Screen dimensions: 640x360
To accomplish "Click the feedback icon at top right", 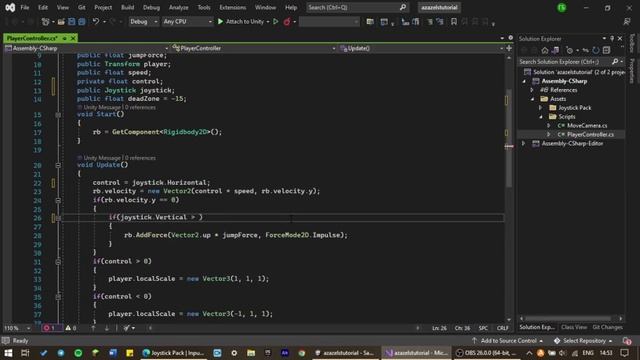I will [x=627, y=22].
